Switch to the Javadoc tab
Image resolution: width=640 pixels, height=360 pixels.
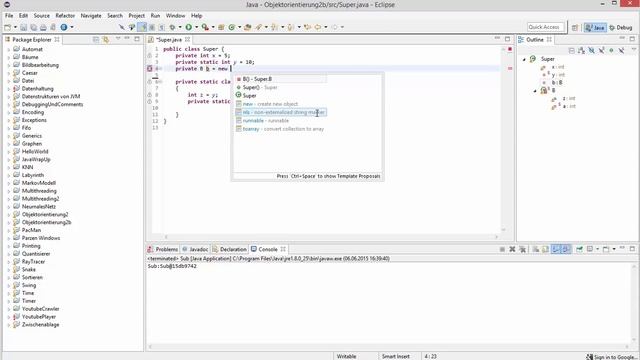pos(196,249)
